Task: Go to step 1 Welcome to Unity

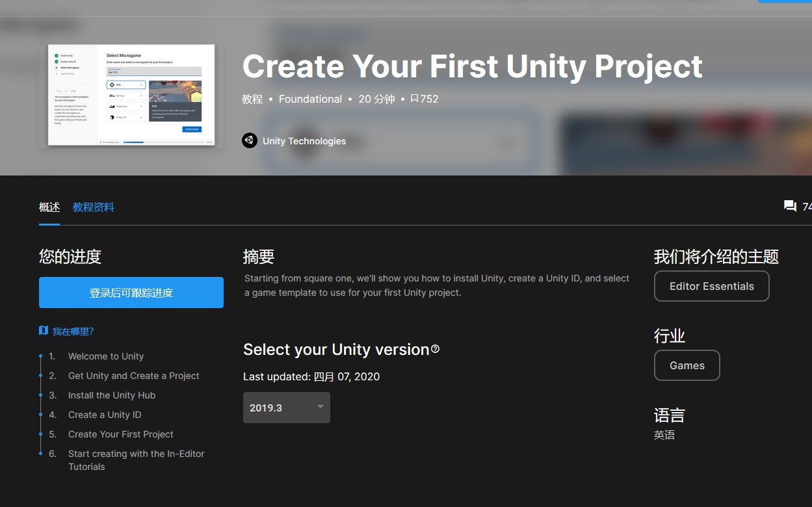Action: click(106, 356)
